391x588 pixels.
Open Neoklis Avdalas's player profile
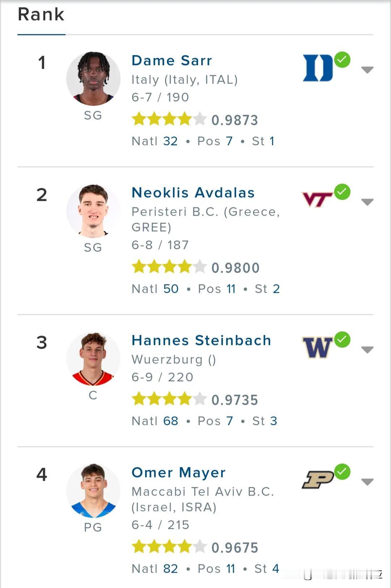point(193,193)
